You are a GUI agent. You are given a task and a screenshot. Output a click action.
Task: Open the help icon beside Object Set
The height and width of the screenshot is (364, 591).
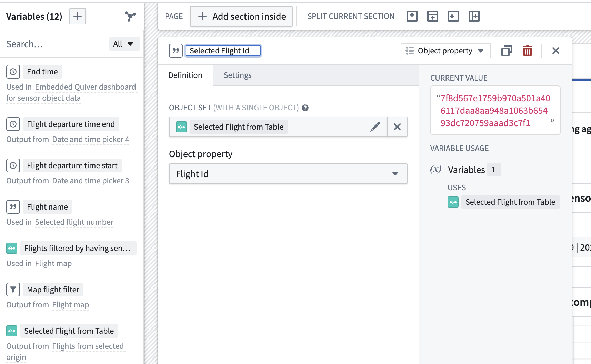pyautogui.click(x=305, y=108)
